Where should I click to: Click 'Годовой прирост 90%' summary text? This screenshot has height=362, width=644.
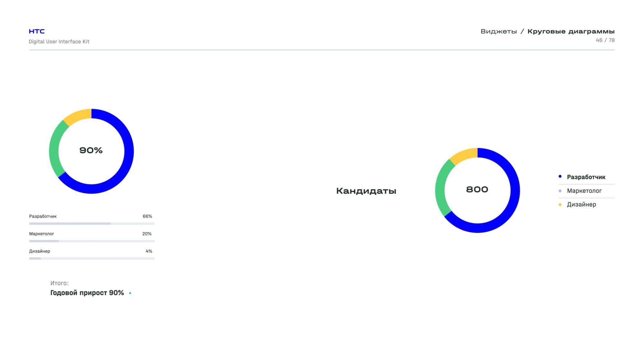(87, 293)
